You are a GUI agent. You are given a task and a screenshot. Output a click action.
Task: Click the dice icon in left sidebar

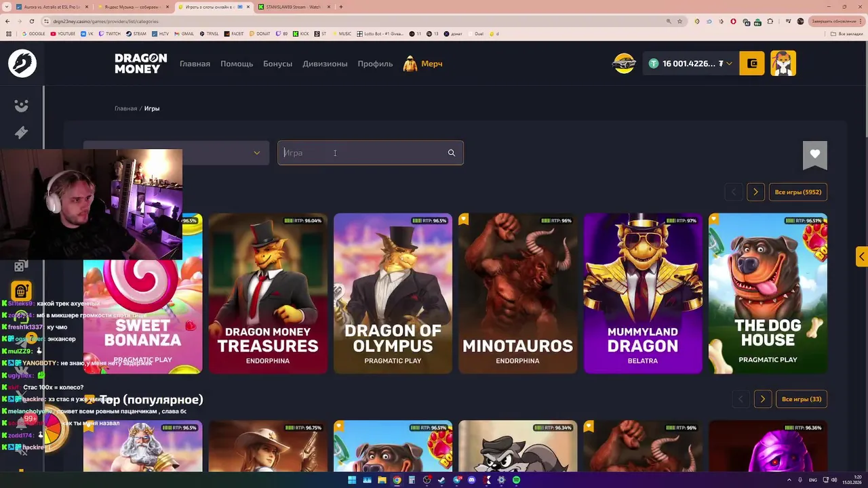pos(21,266)
